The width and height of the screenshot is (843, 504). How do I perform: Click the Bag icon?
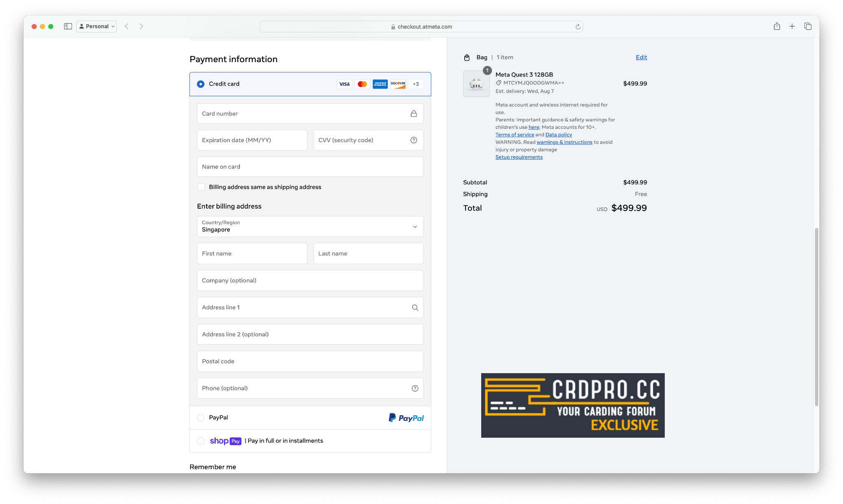tap(467, 58)
